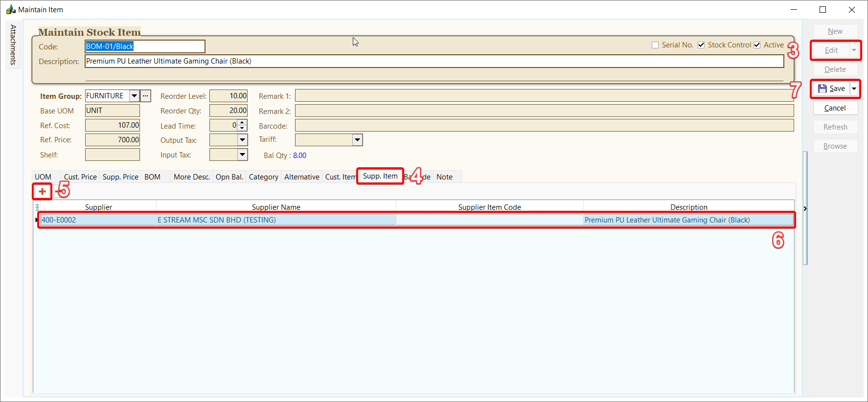The width and height of the screenshot is (868, 402).
Task: Expand the Save button dropdown arrow
Action: pos(854,89)
